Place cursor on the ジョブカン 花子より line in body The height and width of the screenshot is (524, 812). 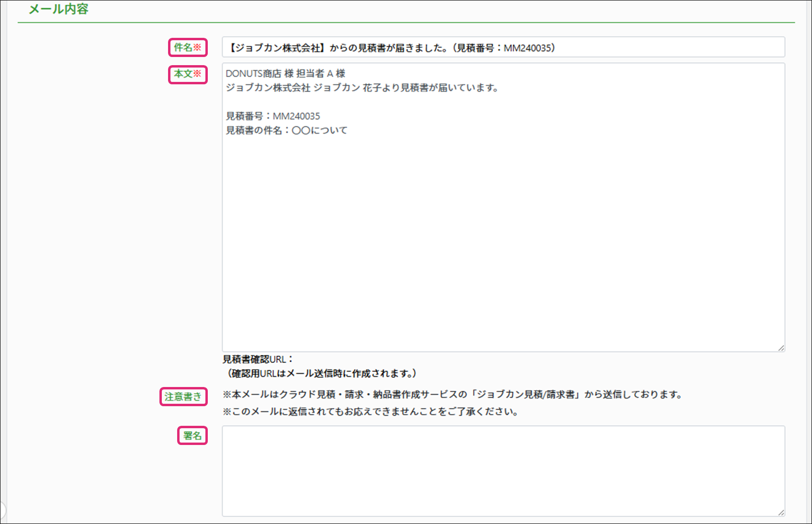tap(362, 88)
